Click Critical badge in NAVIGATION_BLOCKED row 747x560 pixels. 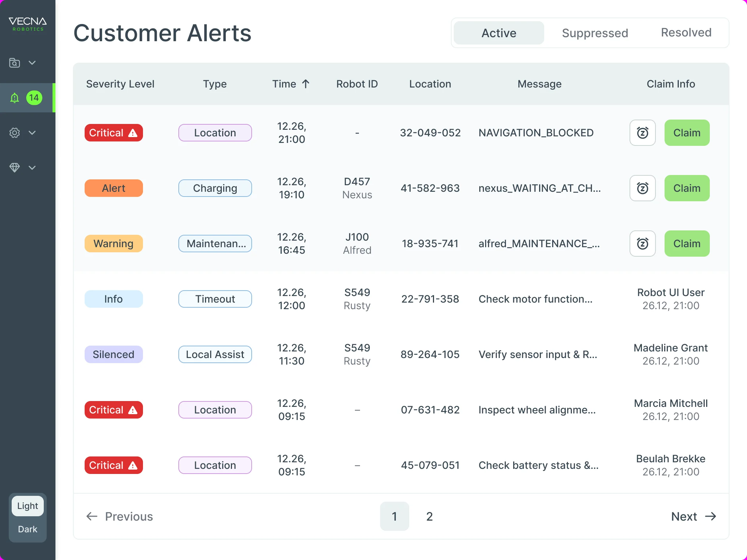113,133
